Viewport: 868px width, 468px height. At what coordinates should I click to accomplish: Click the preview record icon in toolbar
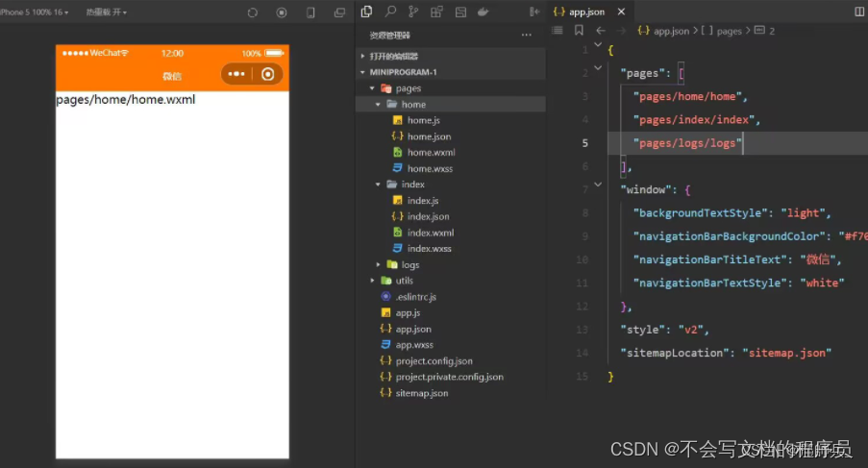tap(282, 12)
